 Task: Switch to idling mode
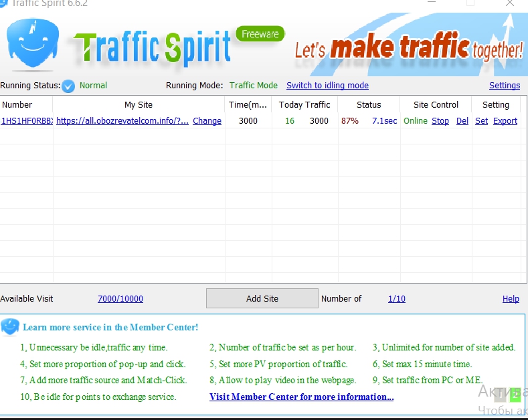327,86
